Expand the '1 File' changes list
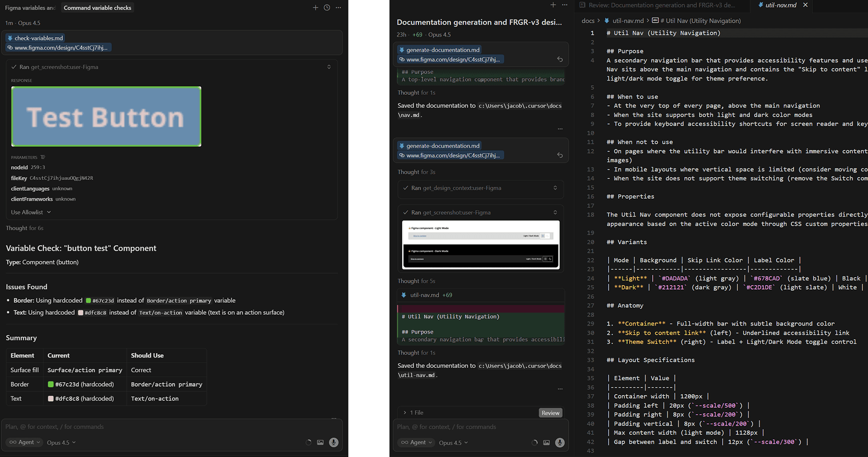The height and width of the screenshot is (457, 868). click(x=413, y=412)
